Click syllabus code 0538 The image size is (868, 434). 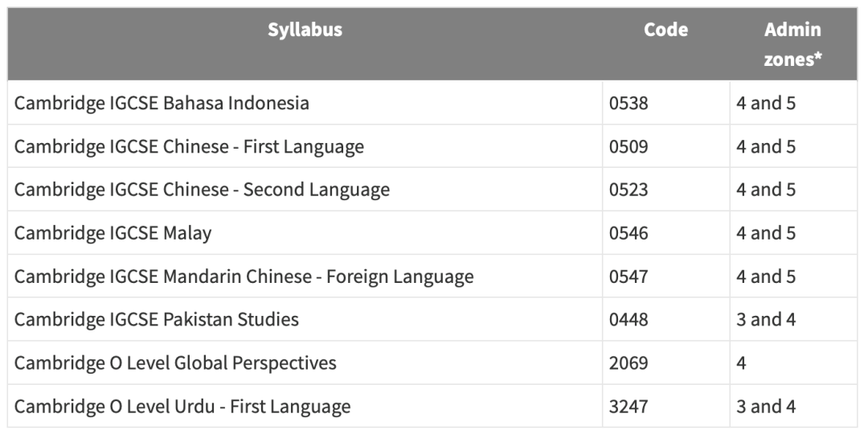point(628,104)
